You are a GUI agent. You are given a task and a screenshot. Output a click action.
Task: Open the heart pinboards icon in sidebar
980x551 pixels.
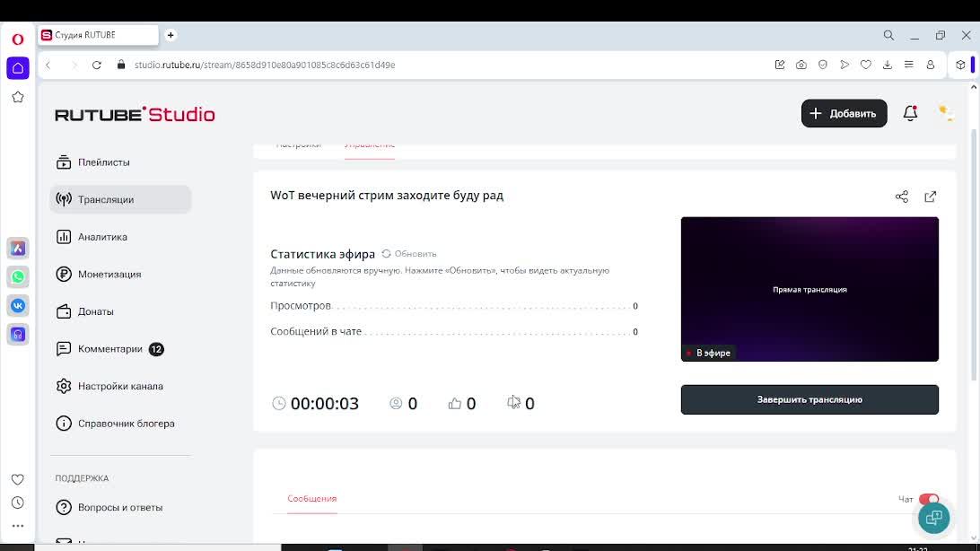tap(18, 479)
